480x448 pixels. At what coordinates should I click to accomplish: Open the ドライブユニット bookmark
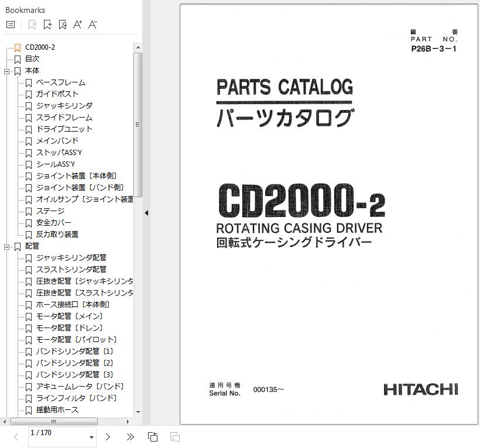point(64,129)
